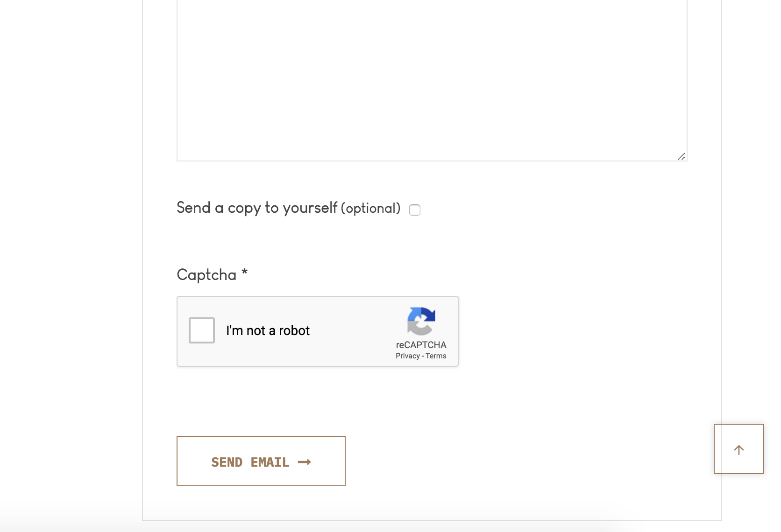Image resolution: width=781 pixels, height=532 pixels.
Task: Enable the send a copy to yourself checkbox
Action: pyautogui.click(x=415, y=210)
